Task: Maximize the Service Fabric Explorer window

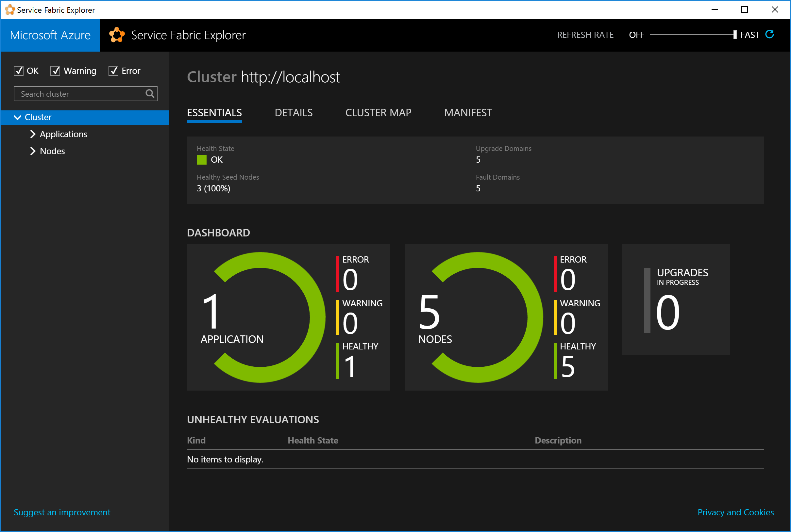Action: click(x=745, y=9)
